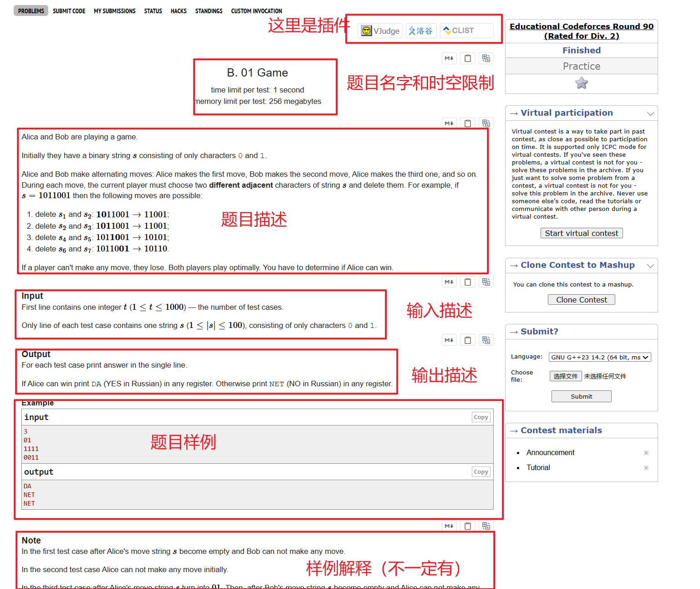Open the VJudge plugin
Screen dimensions: 700x589
pos(379,31)
